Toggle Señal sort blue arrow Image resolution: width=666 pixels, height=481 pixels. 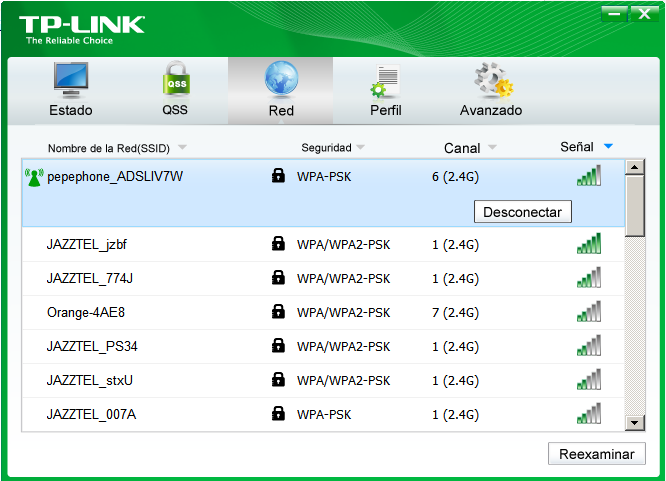tap(608, 147)
